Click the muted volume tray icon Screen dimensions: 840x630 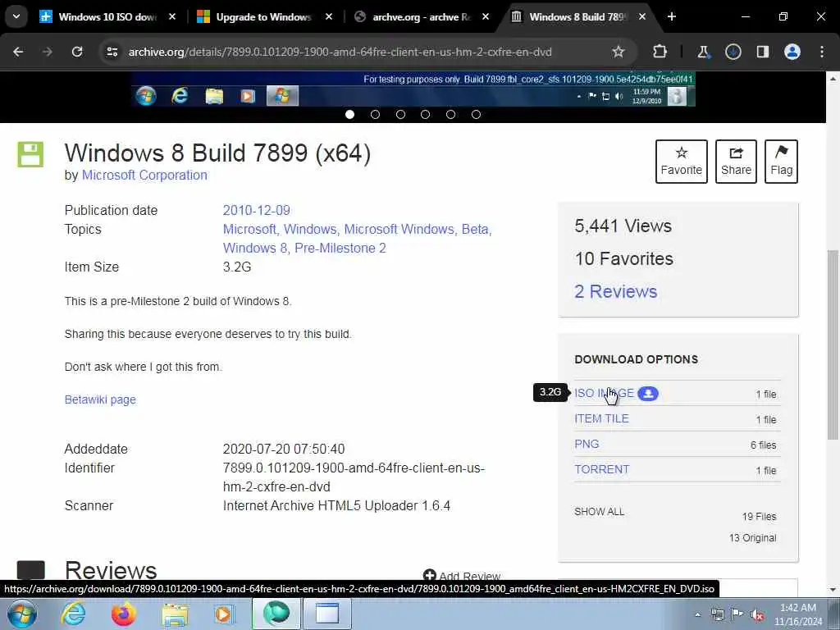tap(757, 615)
